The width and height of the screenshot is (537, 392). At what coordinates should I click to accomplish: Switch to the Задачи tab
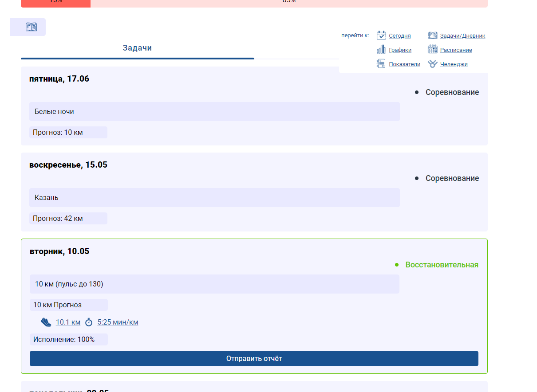click(138, 48)
